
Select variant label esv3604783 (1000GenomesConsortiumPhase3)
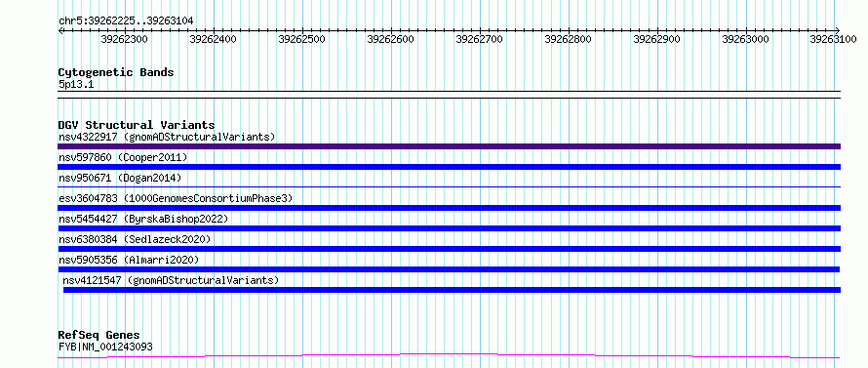click(x=176, y=198)
